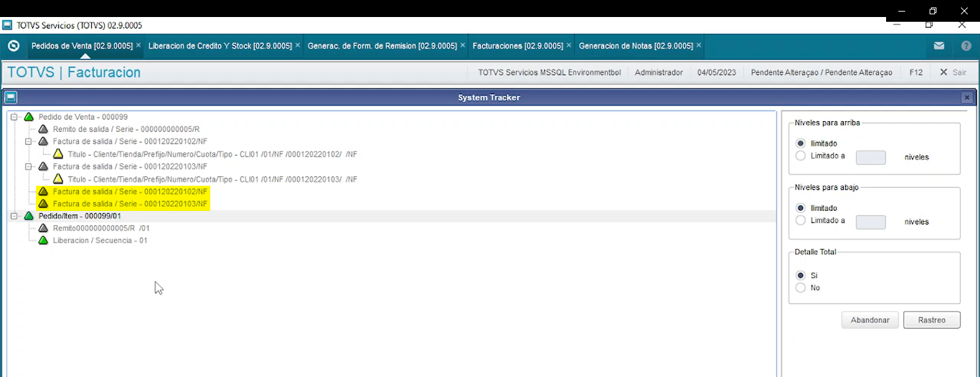980x377 pixels.
Task: Select Ilimitado under Niveles para arriba
Action: click(x=800, y=144)
